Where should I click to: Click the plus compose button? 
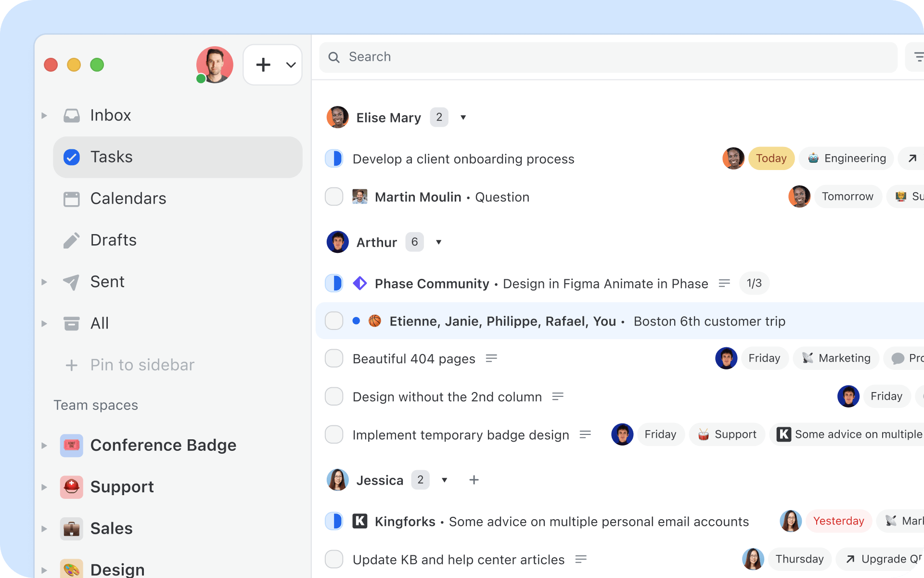263,65
